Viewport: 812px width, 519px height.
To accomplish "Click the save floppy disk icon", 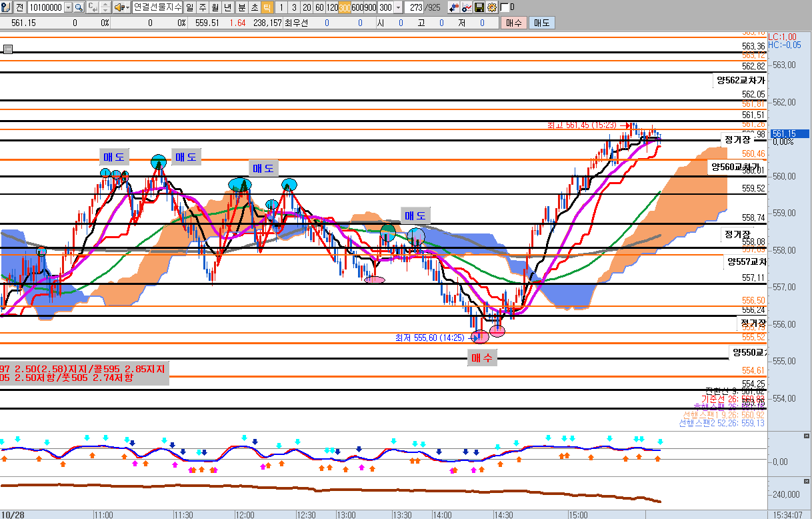I will click(x=479, y=7).
